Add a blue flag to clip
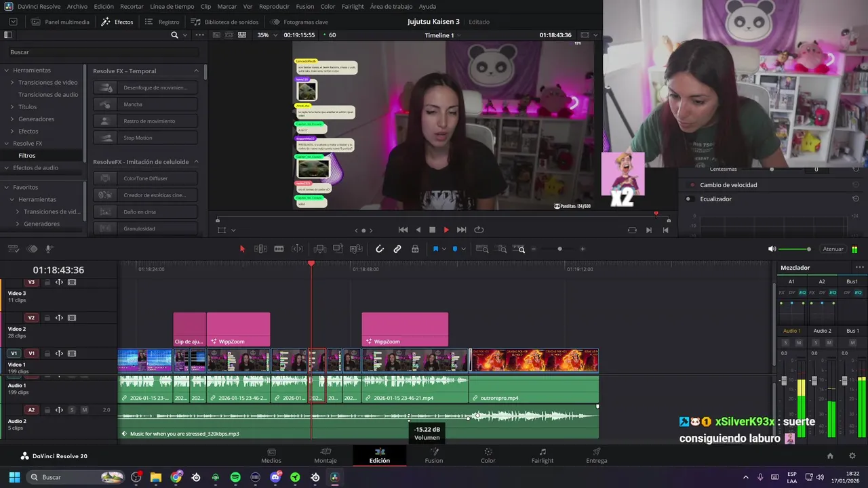 click(x=435, y=249)
